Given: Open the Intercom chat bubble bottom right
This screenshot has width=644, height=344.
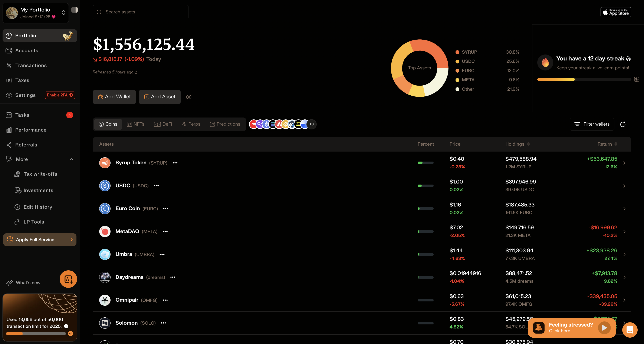Looking at the screenshot, I should pyautogui.click(x=630, y=330).
